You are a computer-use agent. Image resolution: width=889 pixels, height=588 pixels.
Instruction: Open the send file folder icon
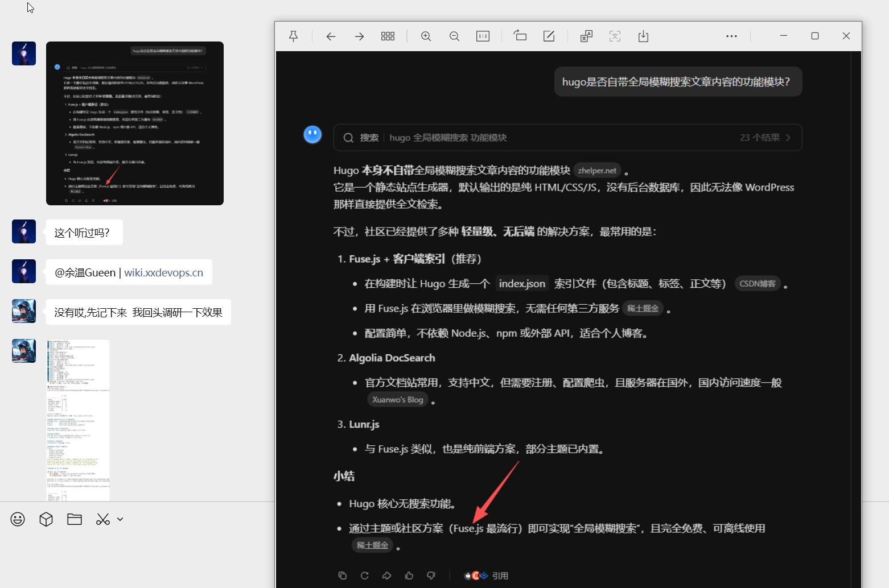coord(75,519)
